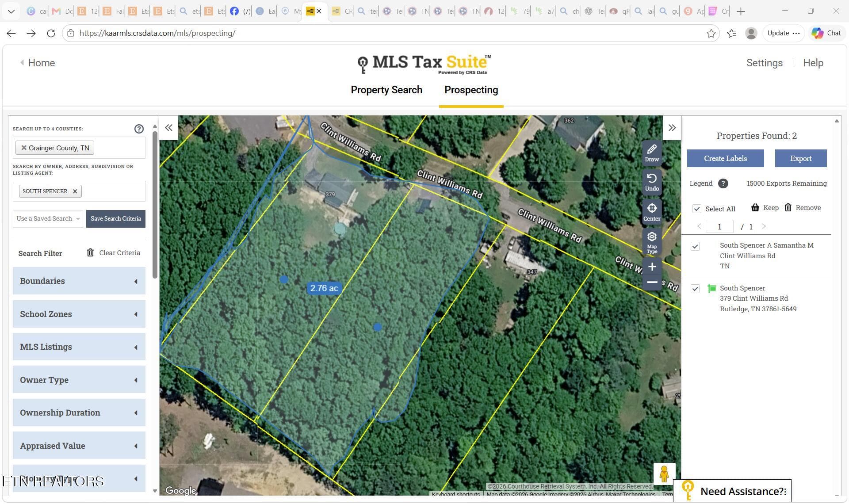Image resolution: width=849 pixels, height=504 pixels.
Task: Open the county search help icon
Action: (x=139, y=129)
